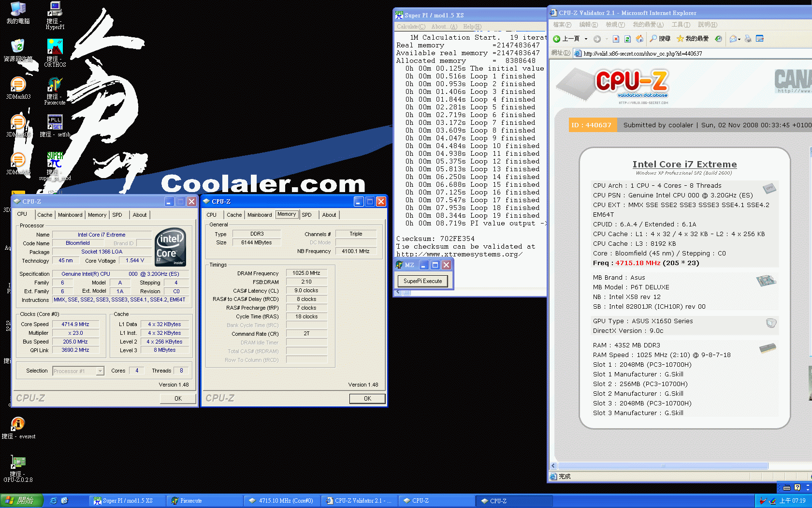
Task: Select the GPU-Z.0.2.8 desktop shortcut
Action: point(18,468)
